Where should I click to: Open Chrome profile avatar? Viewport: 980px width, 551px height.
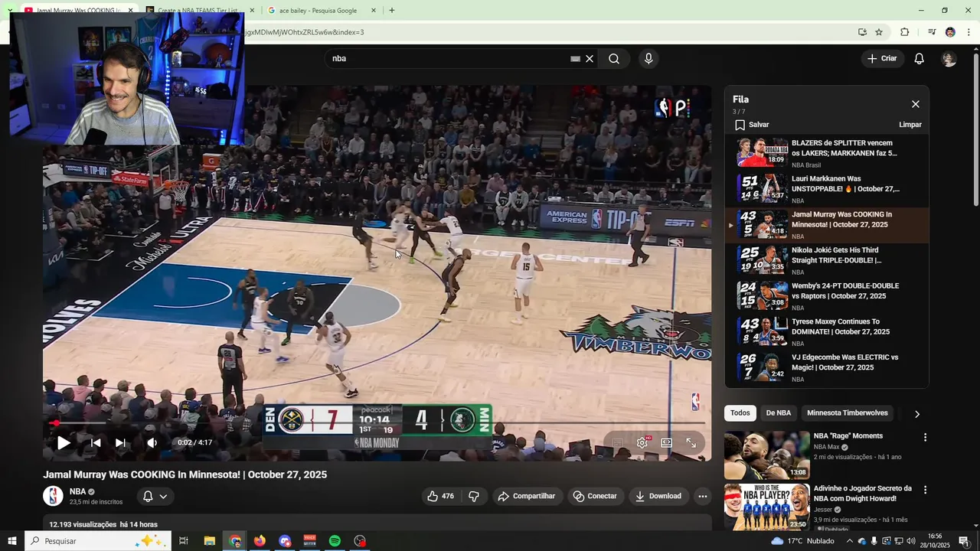point(950,32)
